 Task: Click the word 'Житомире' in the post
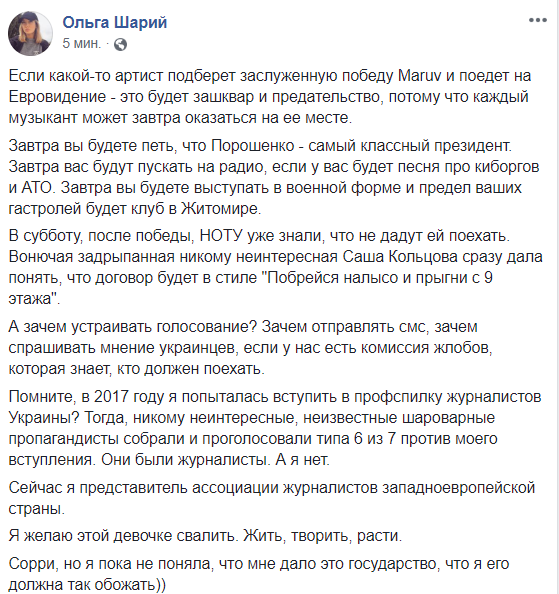221,209
